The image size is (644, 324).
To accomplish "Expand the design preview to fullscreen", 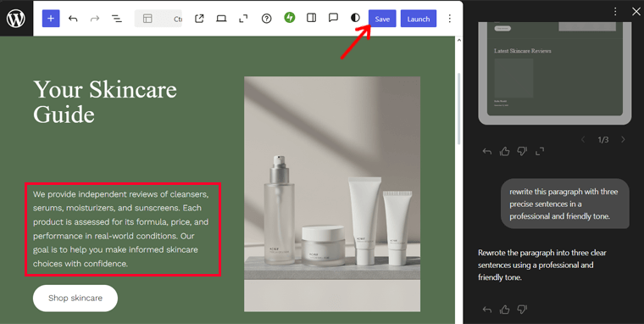I will pyautogui.click(x=540, y=152).
